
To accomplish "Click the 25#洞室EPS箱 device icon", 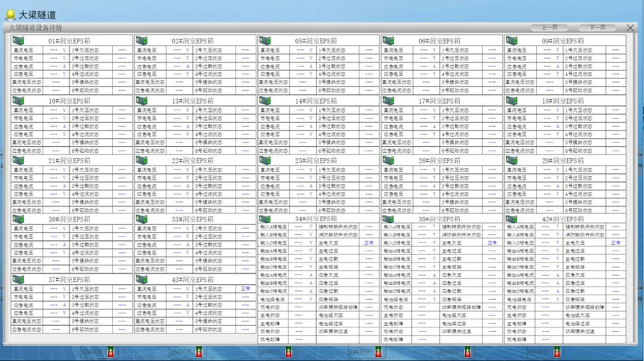I will pyautogui.click(x=265, y=160).
